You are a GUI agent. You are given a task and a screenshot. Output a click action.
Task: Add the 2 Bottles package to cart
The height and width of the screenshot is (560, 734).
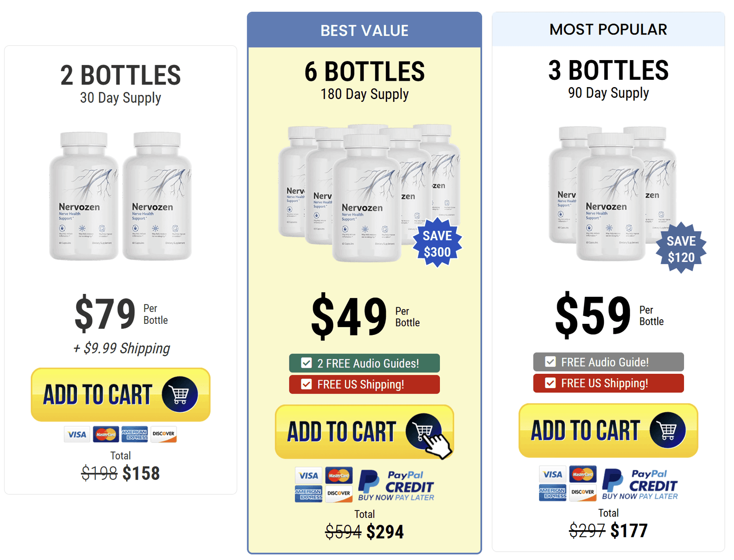point(121,394)
